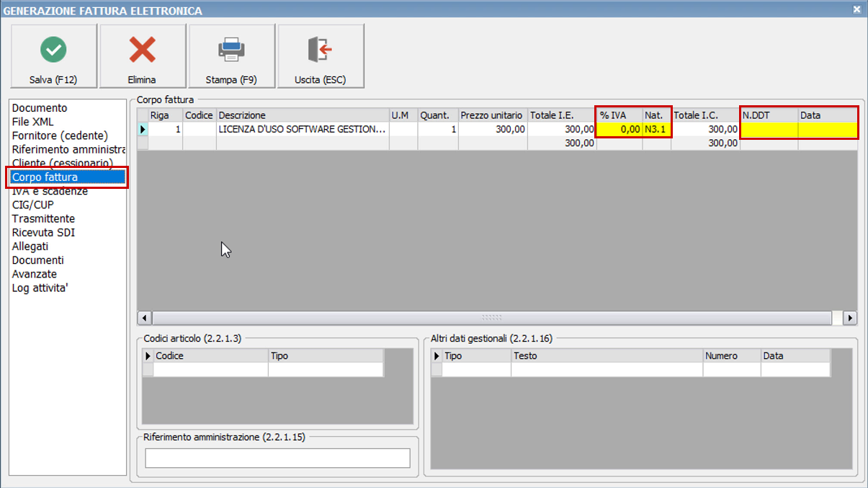
Task: Click the Uscita (ESC) exit button
Action: click(x=321, y=56)
